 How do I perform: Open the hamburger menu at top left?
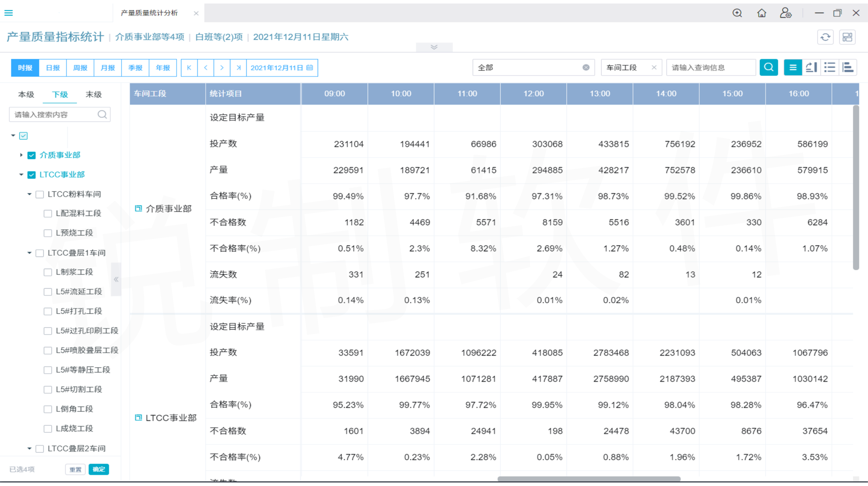pyautogui.click(x=8, y=13)
